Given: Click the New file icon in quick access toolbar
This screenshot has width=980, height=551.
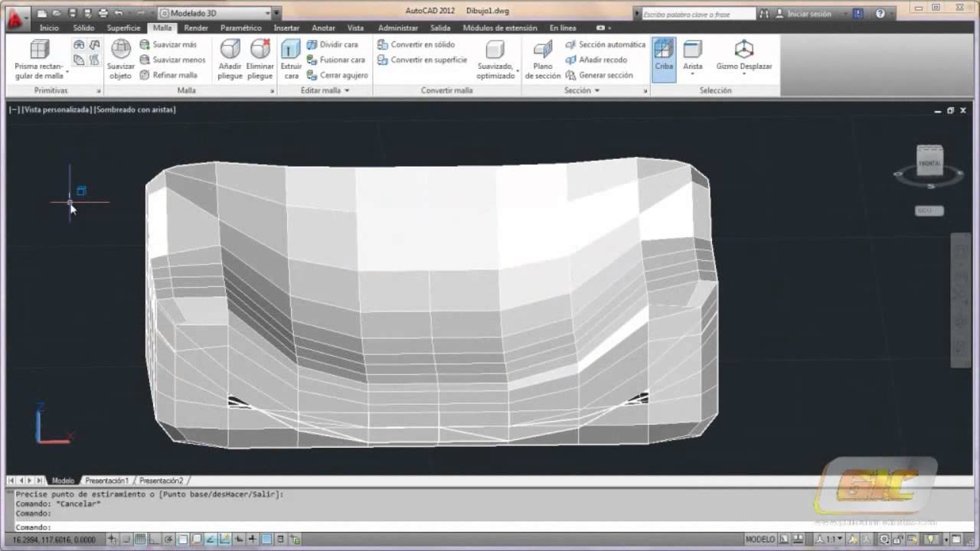Looking at the screenshot, I should (x=42, y=13).
